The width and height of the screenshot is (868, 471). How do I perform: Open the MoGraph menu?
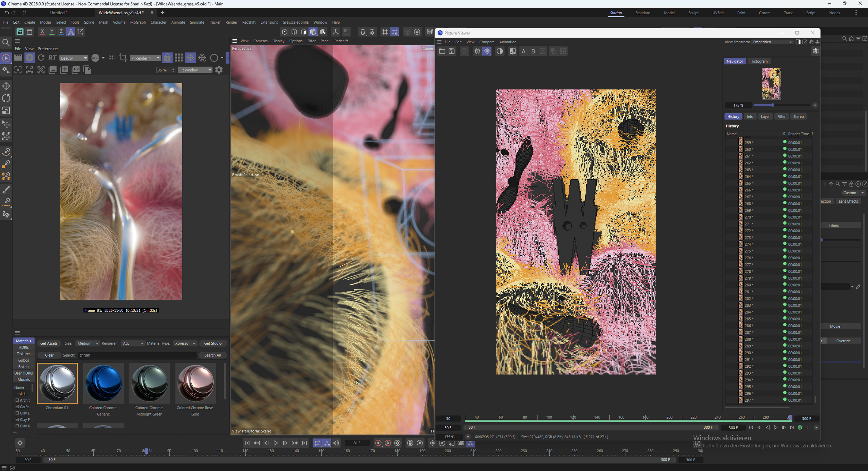pyautogui.click(x=138, y=22)
